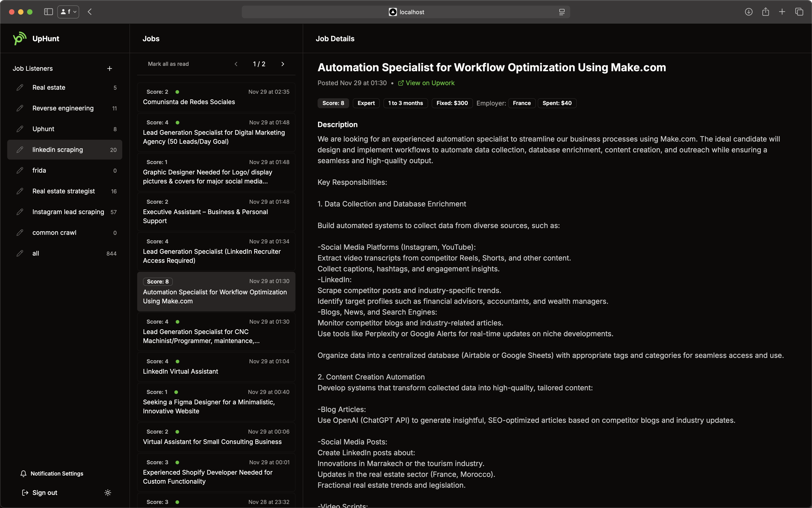Toggle light/dark theme via the sun icon
812x508 pixels.
point(108,492)
